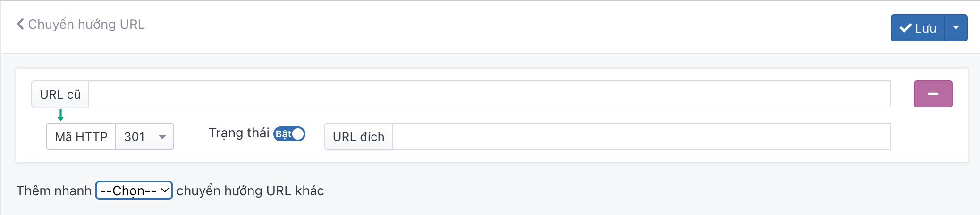Click the Thêm nhanh label text

click(x=54, y=190)
